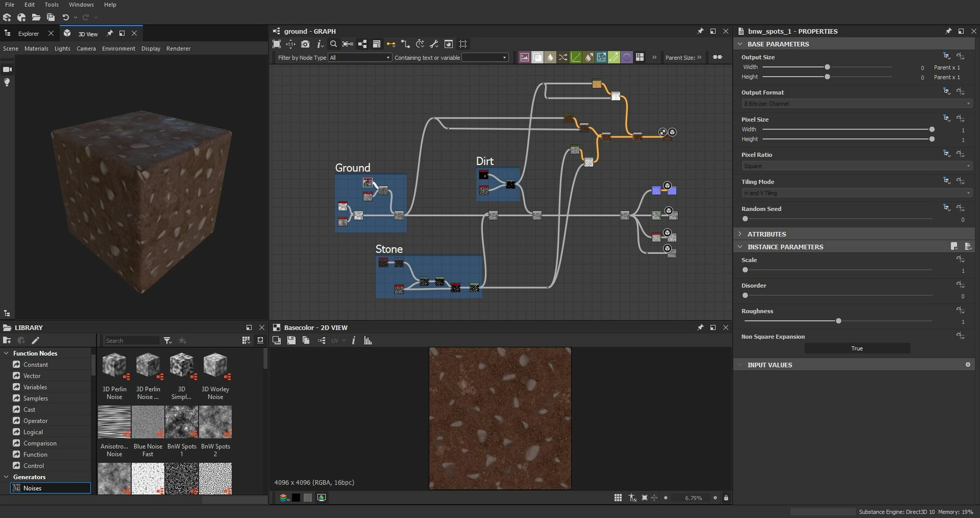This screenshot has height=518, width=980.
Task: Click the Blend node purple circle icon
Action: (627, 57)
